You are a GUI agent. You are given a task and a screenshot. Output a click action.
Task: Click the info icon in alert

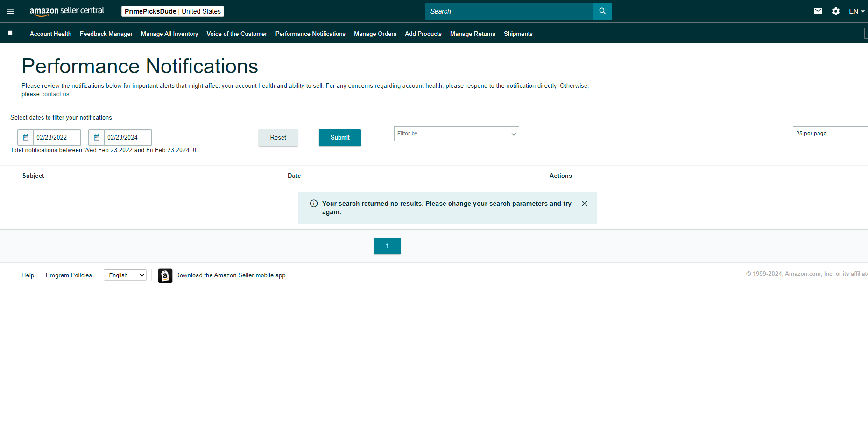click(x=314, y=204)
